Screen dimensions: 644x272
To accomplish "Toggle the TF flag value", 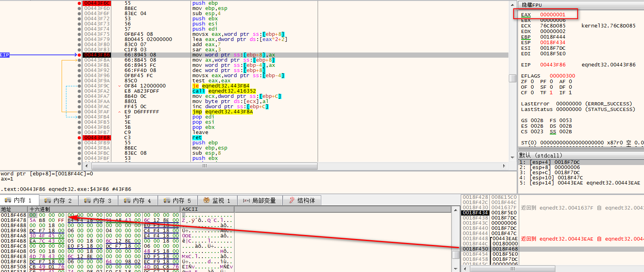I will [551, 93].
